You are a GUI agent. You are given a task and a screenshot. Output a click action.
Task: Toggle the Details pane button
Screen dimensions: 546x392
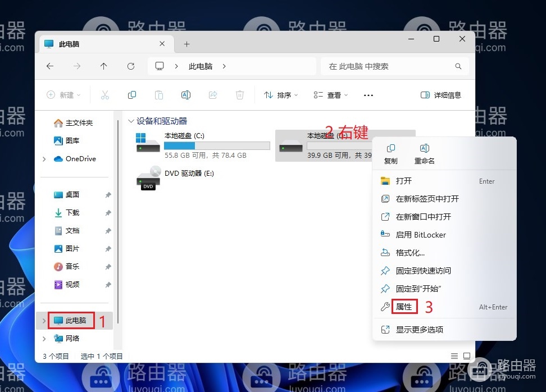click(x=441, y=95)
